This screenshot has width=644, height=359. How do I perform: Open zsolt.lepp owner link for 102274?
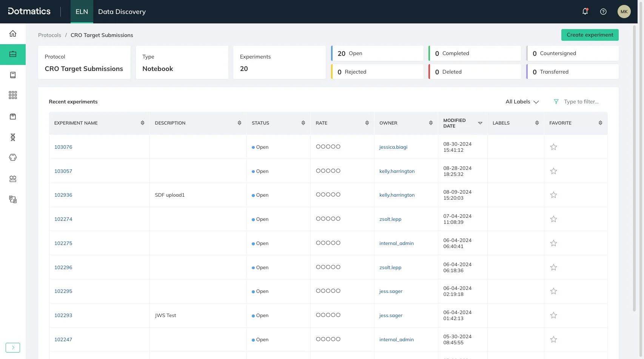coord(390,219)
